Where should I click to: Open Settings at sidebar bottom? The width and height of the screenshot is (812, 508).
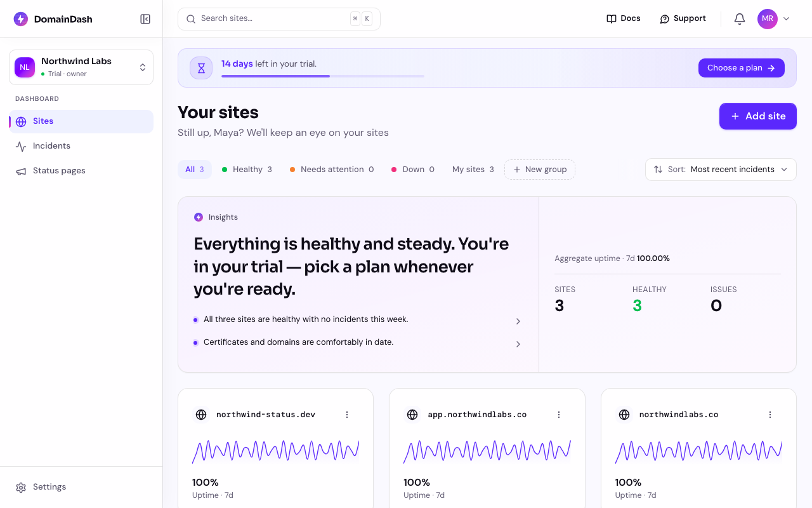[x=81, y=487]
